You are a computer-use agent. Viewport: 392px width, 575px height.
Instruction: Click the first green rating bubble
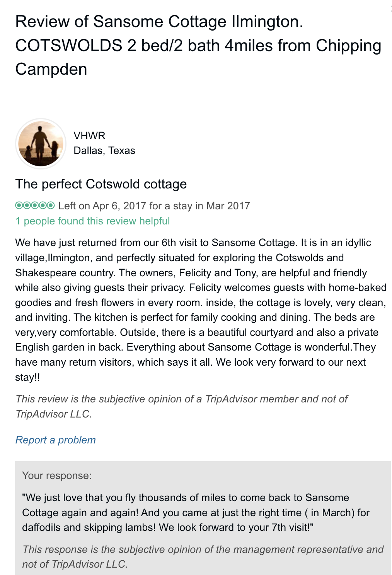point(19,205)
